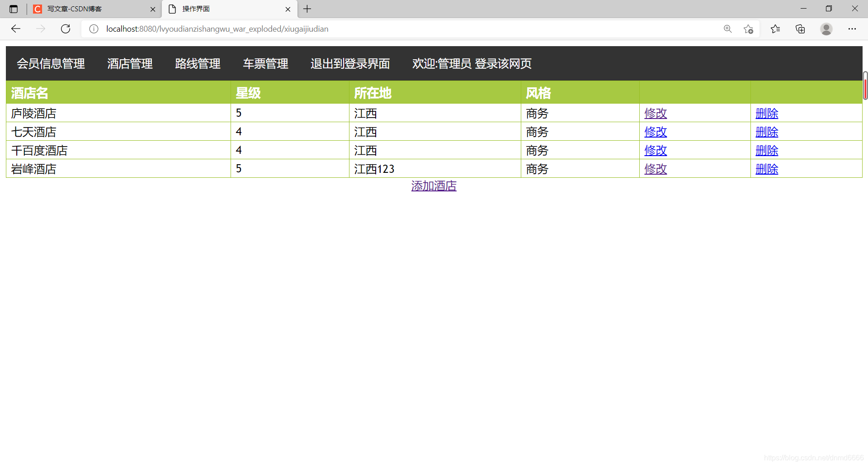Click 删除 for 岩峰酒店

click(767, 169)
